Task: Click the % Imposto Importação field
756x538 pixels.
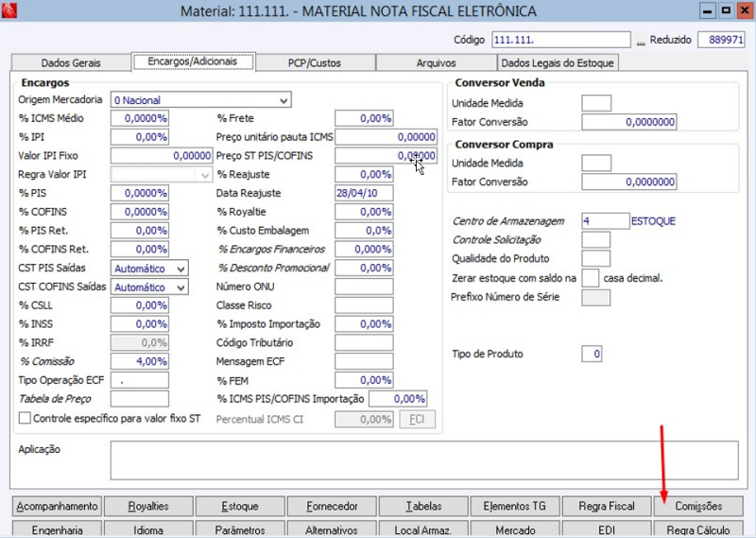Action: click(x=364, y=324)
